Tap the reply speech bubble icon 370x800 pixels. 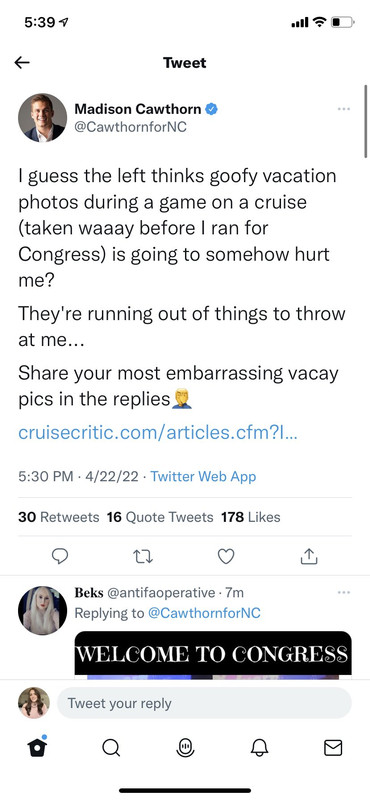point(60,556)
